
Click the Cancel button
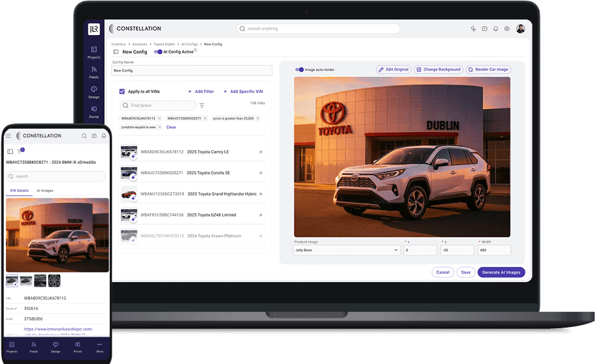(x=443, y=272)
